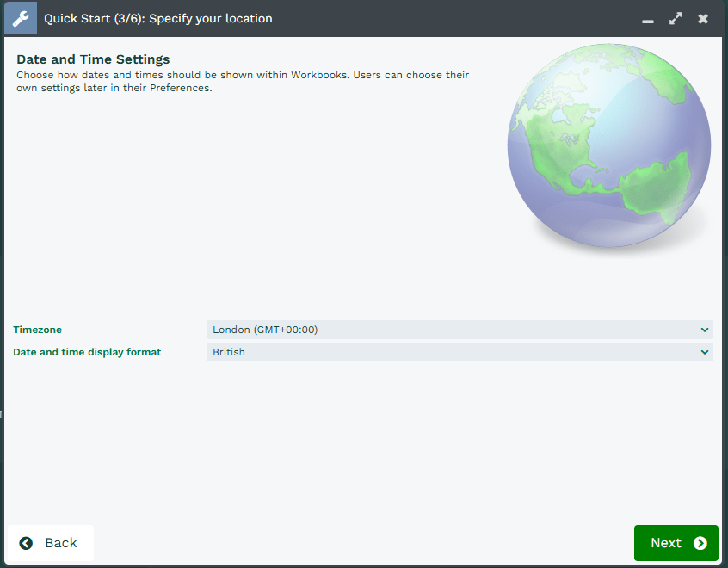The height and width of the screenshot is (568, 728).
Task: Maximize the Quick Start window
Action: click(676, 19)
